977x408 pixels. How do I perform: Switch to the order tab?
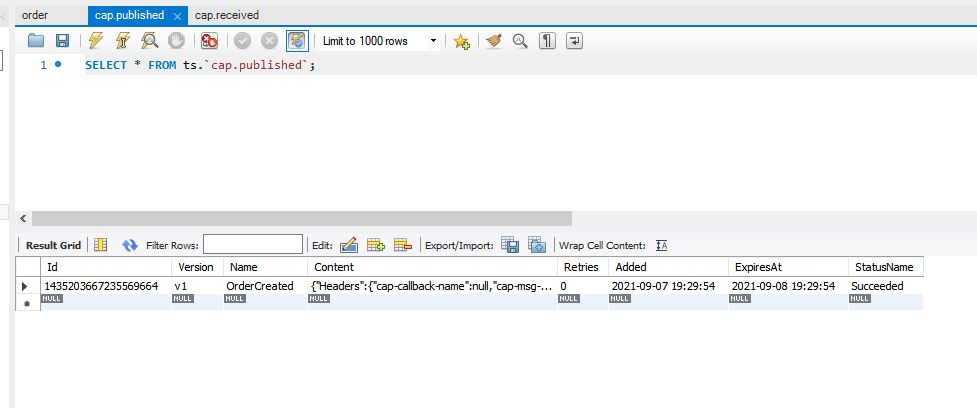click(x=35, y=15)
